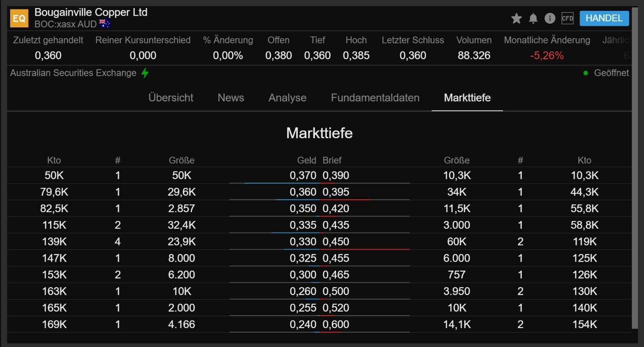
Task: Select bid price 0,335
Action: point(303,225)
